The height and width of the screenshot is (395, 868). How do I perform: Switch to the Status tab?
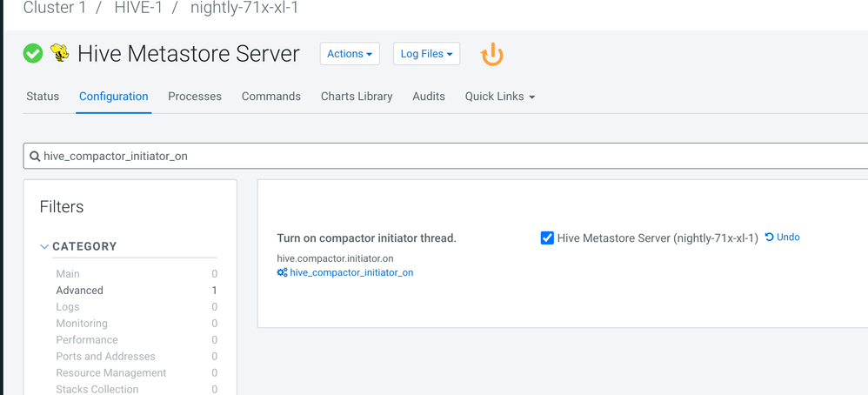click(43, 97)
